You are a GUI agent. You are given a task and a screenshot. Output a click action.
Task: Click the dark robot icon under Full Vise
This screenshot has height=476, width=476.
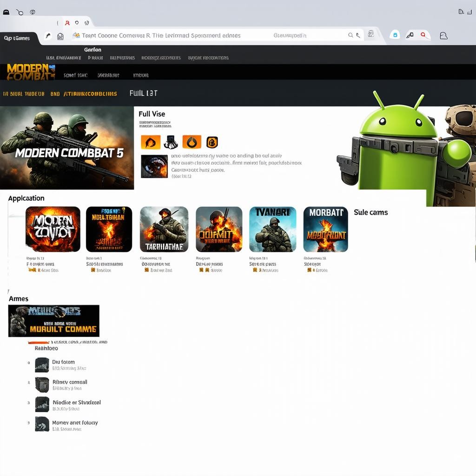click(171, 142)
